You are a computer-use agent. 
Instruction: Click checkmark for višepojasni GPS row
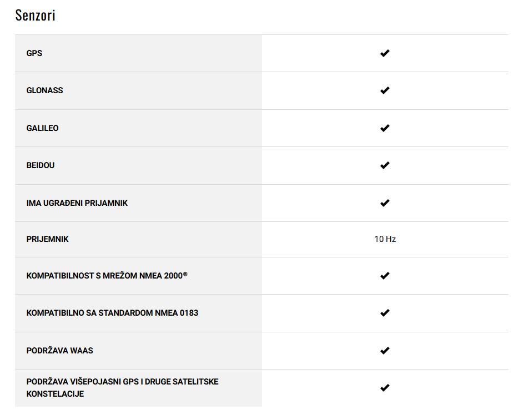[385, 388]
